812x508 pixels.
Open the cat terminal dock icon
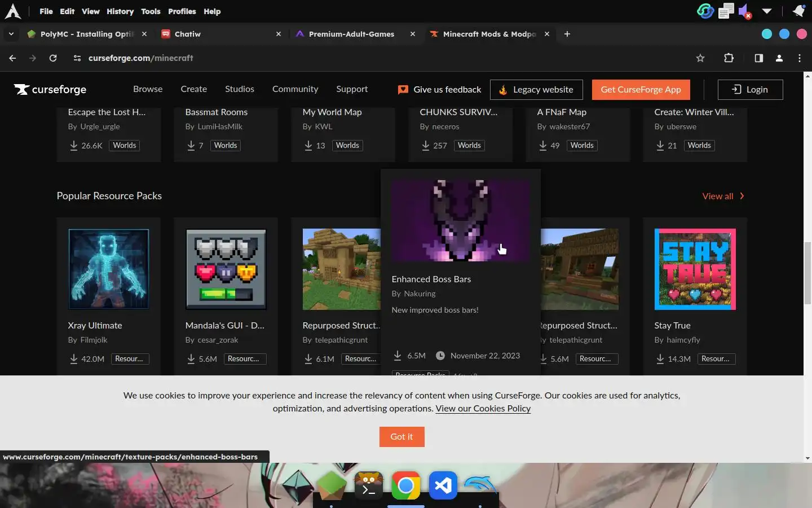coord(368,485)
